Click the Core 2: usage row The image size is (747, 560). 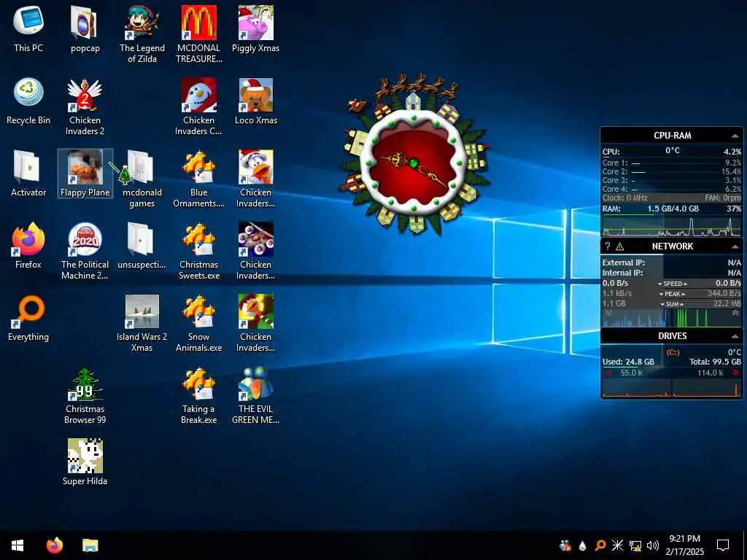(x=672, y=171)
